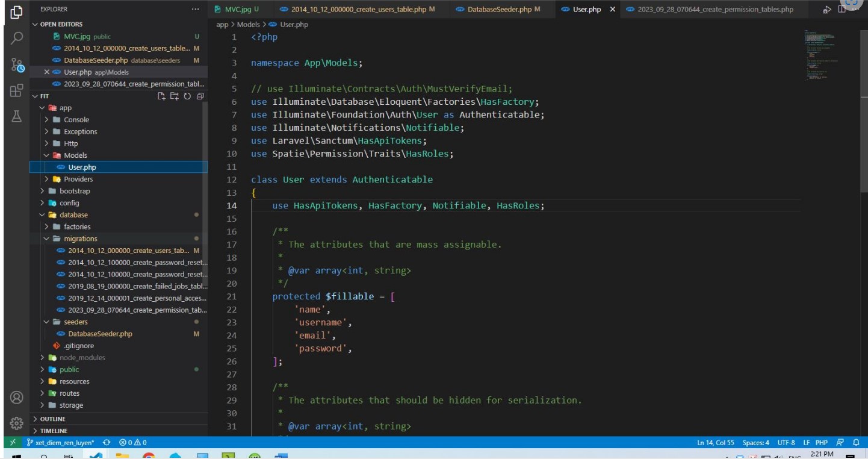Expand the TIMELINE section
The height and width of the screenshot is (459, 868).
pyautogui.click(x=54, y=431)
